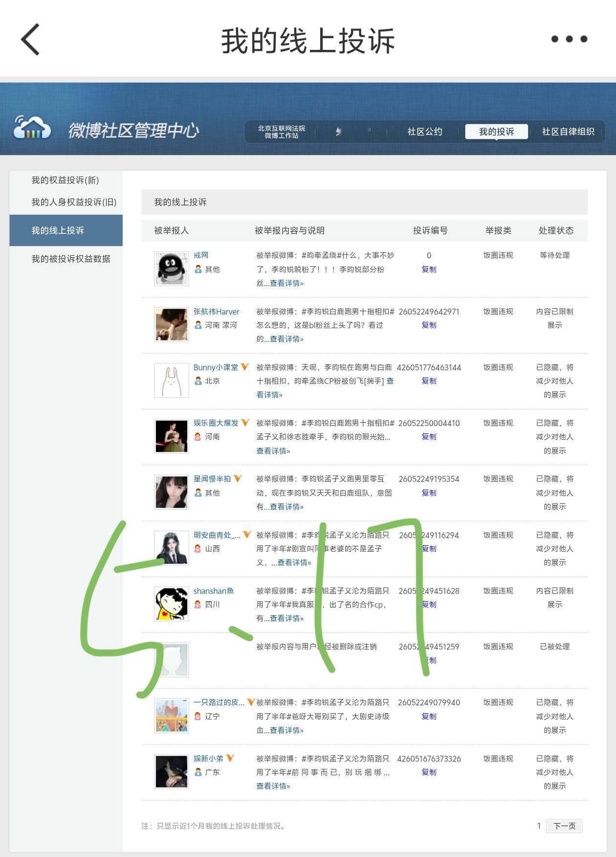
Task: Click the orange V badge beside 娱乐圈大爆发
Action: 245,423
